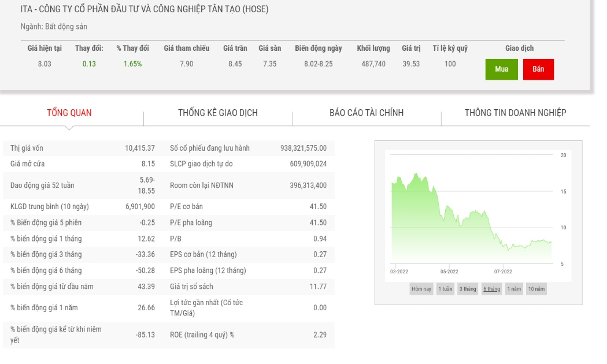Click margin ratio value 100

coord(450,64)
